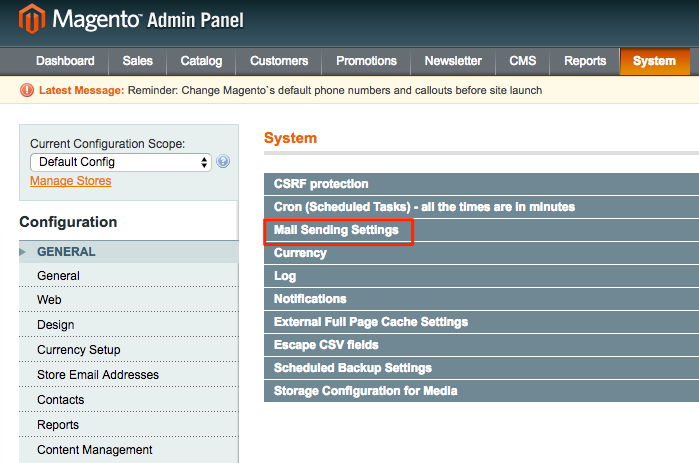Expand External Full Page Cache Settings
The height and width of the screenshot is (463, 699).
click(370, 322)
